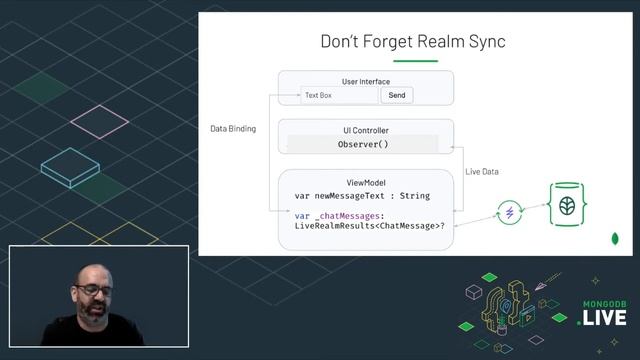Screen dimensions: 640x360
Task: Click the "Observer()" code text
Action: (363, 144)
